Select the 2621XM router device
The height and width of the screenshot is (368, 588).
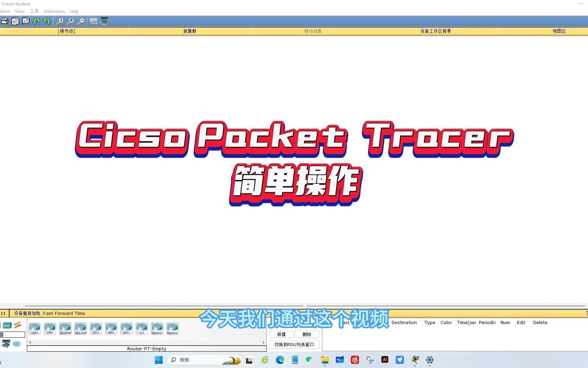(81, 328)
